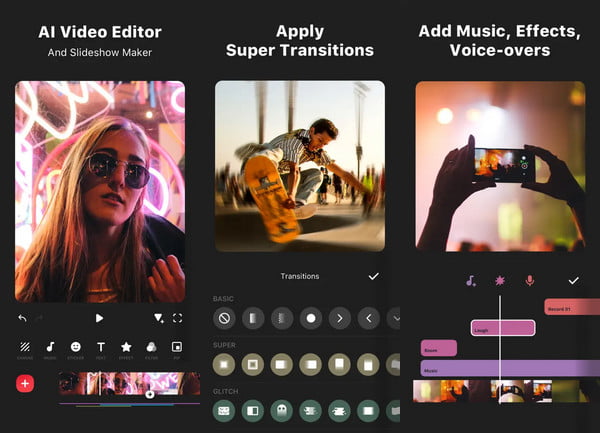Confirm with the checkmark next to the microphone
Image resolution: width=600 pixels, height=433 pixels.
tap(573, 281)
